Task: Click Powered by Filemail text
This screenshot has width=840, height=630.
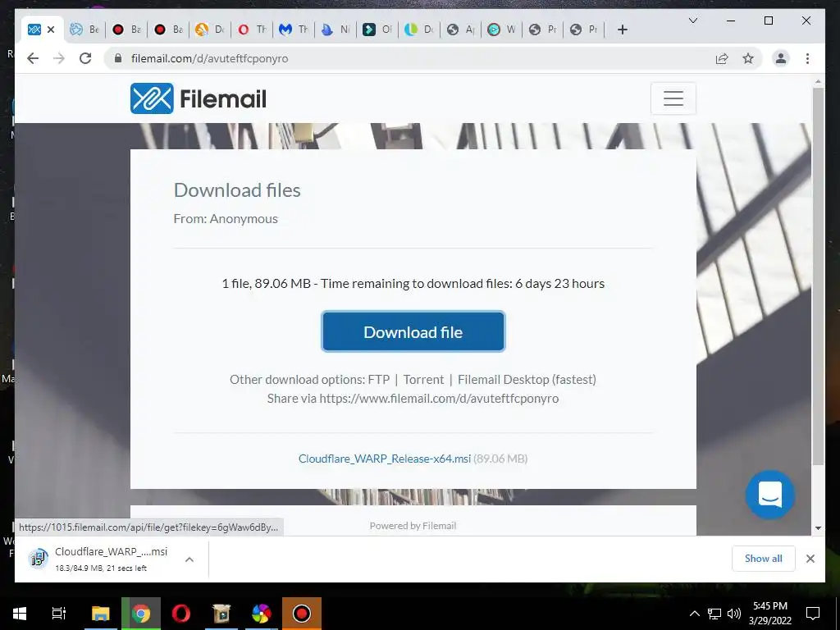Action: 413,526
